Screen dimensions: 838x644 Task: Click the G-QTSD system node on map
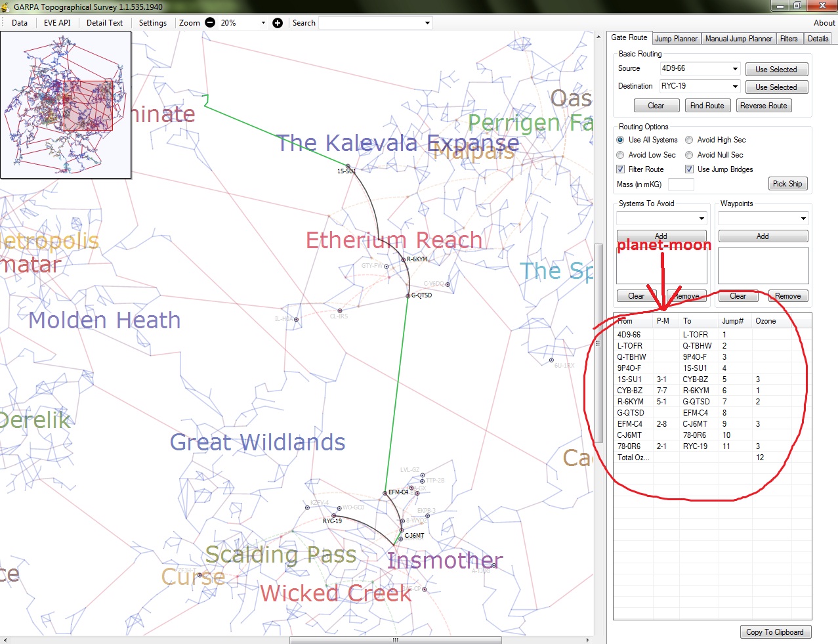(x=408, y=296)
